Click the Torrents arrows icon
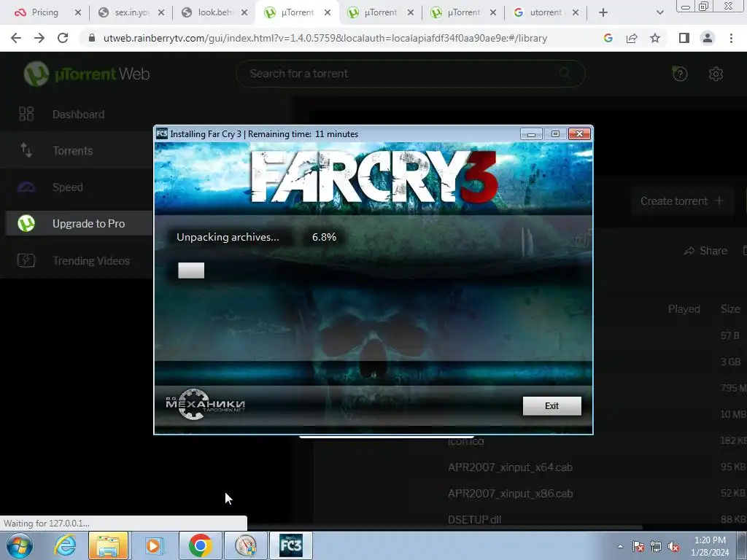 [26, 150]
